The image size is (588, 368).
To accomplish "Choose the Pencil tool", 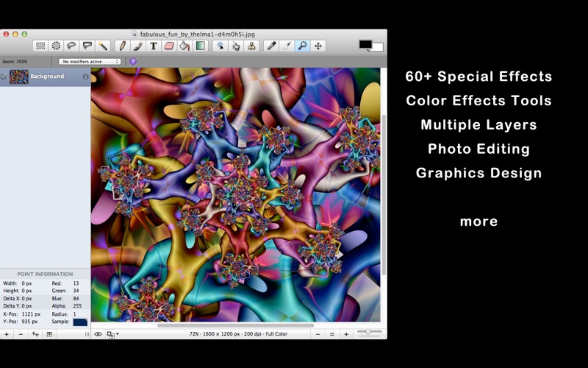I will [122, 46].
